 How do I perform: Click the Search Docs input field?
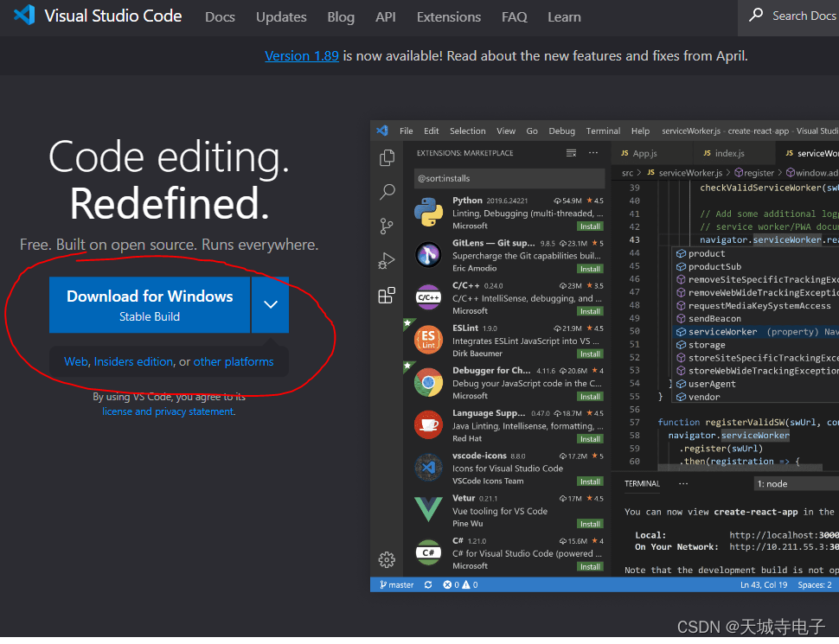click(804, 16)
